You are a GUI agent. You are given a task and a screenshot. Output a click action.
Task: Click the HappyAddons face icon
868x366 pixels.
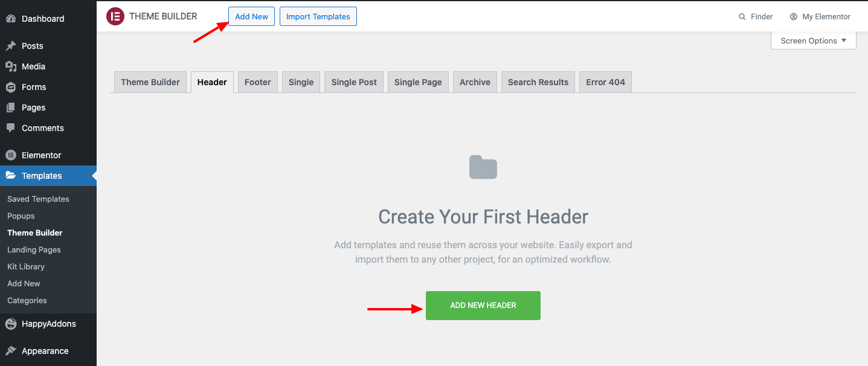(x=11, y=324)
